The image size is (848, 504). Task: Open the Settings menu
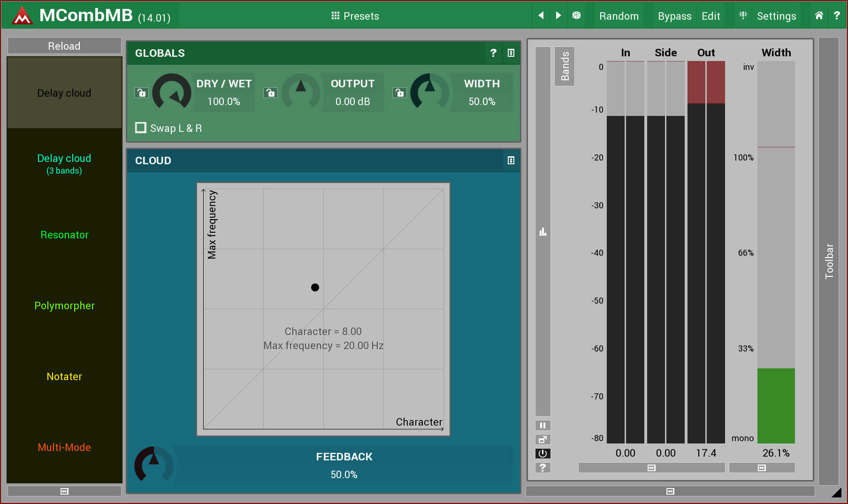click(x=776, y=16)
